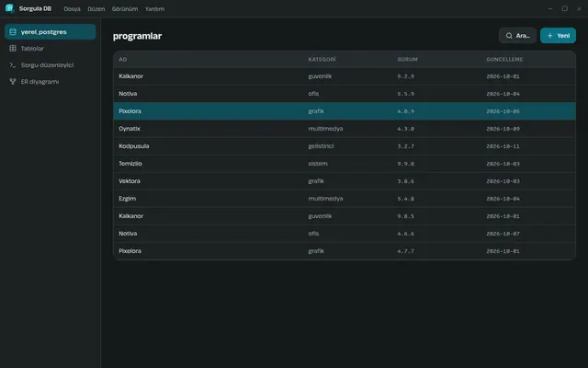588x368 pixels.
Task: Sort by the KATEGORİ column header
Action: point(322,59)
